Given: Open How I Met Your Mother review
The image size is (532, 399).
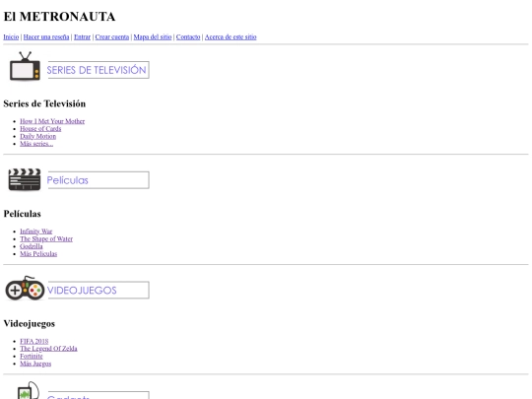Looking at the screenshot, I should pyautogui.click(x=52, y=121).
